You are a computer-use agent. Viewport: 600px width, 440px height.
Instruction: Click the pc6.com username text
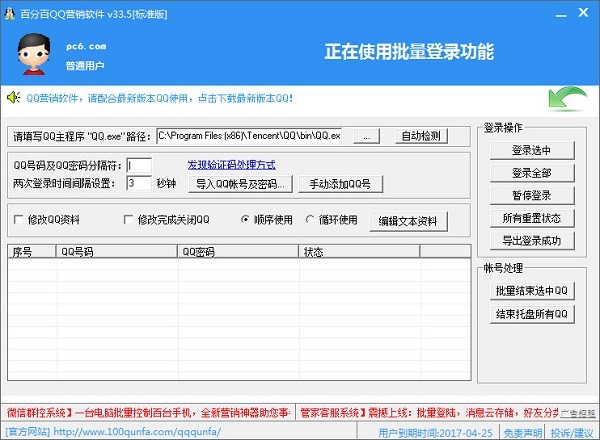click(86, 46)
